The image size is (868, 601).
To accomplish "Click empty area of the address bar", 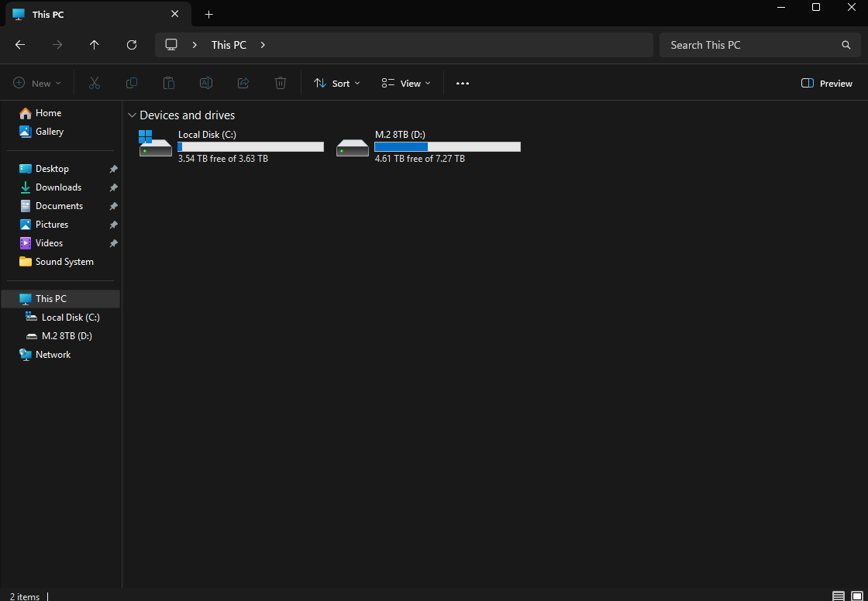I will pos(460,45).
